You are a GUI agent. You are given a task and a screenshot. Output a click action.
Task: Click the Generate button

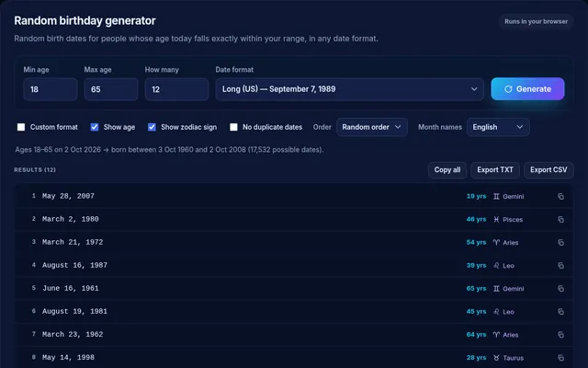tap(527, 89)
